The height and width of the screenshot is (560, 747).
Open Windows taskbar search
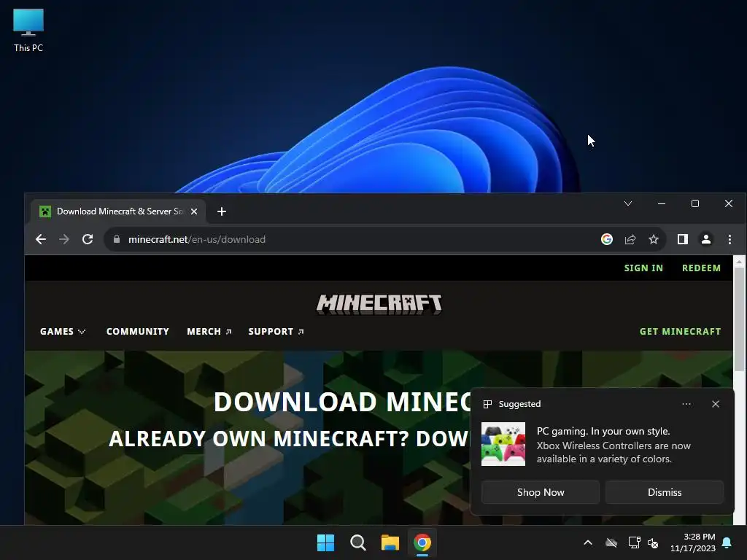tap(357, 542)
